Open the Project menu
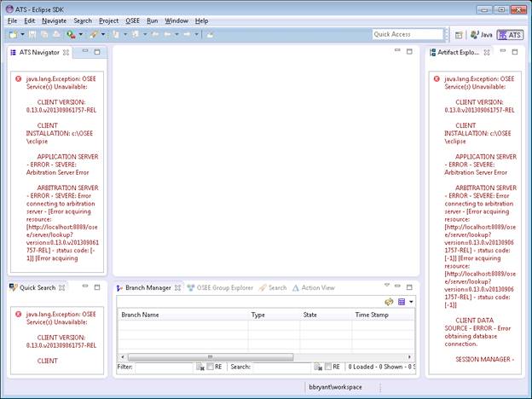Viewport: 532px width, 399px height. pos(109,20)
